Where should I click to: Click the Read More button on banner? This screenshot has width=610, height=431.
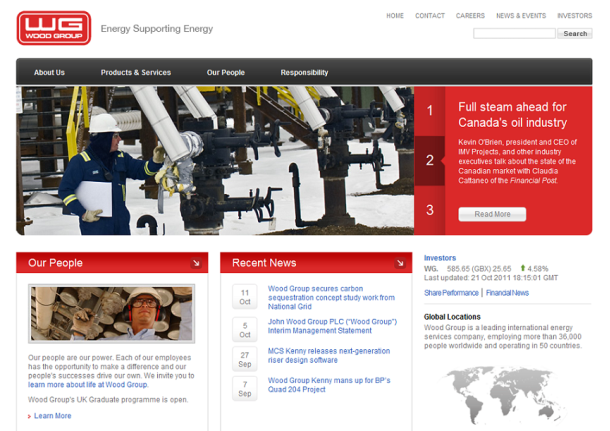click(492, 214)
